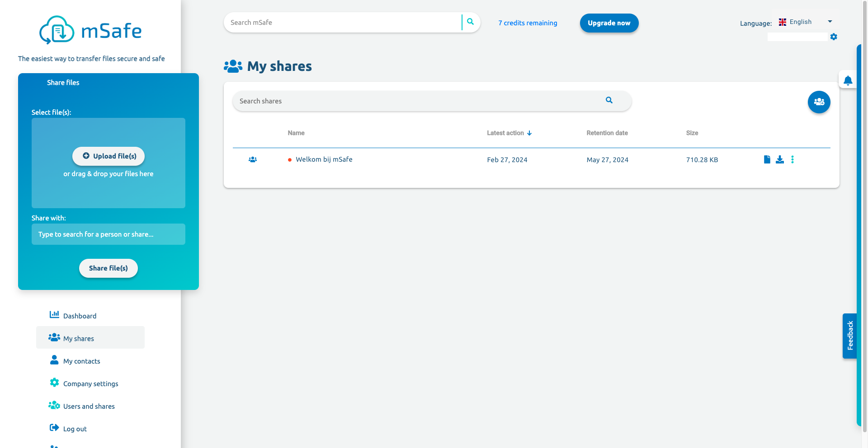Download the Welkom bij mSafe share
The height and width of the screenshot is (448, 868).
pyautogui.click(x=780, y=159)
